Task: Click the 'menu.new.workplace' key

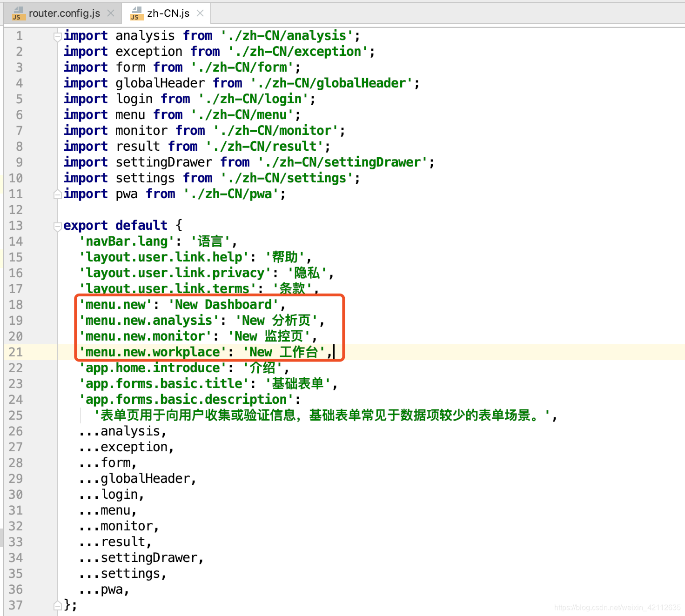Action: 153,352
